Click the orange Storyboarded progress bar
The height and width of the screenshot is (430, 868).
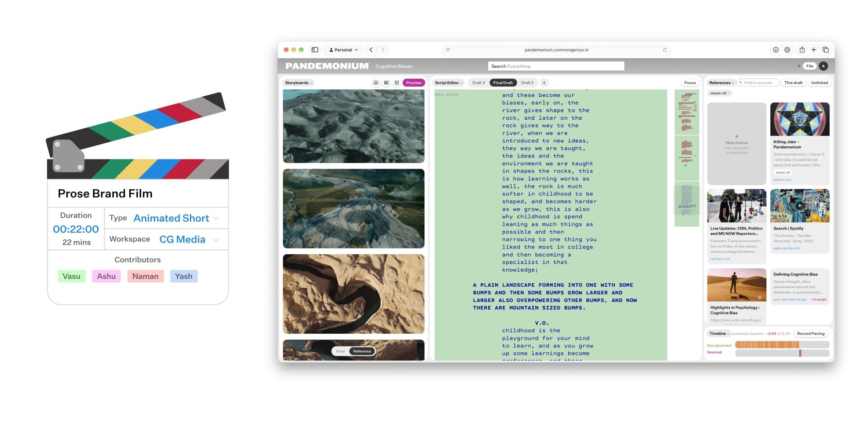(x=767, y=345)
